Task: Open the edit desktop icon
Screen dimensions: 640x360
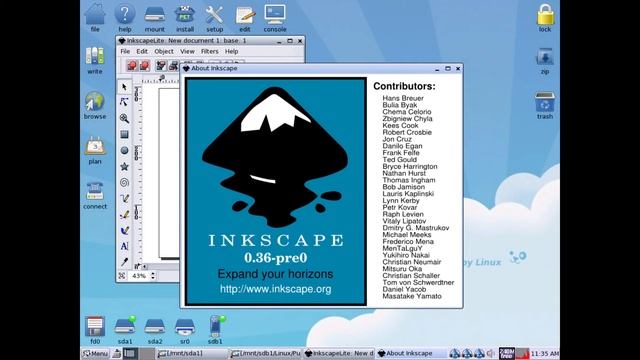Action: [x=245, y=18]
